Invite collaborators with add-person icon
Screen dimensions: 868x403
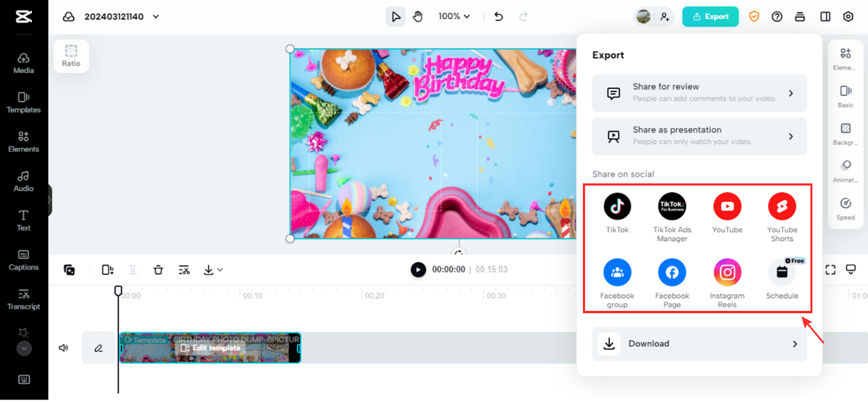(x=665, y=17)
